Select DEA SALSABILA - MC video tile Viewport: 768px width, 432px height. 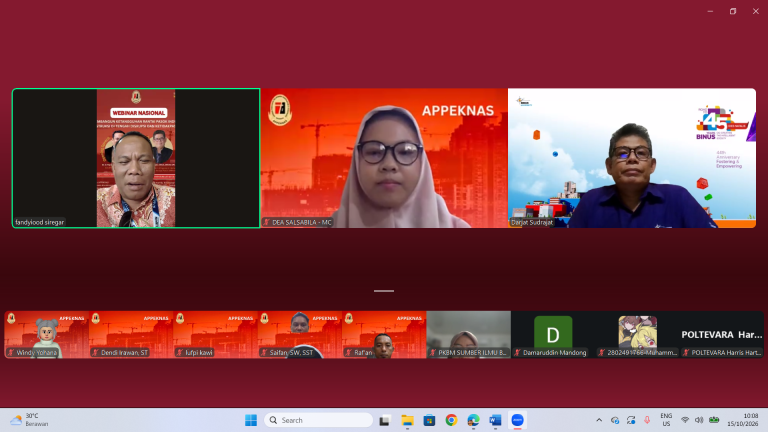click(x=384, y=158)
